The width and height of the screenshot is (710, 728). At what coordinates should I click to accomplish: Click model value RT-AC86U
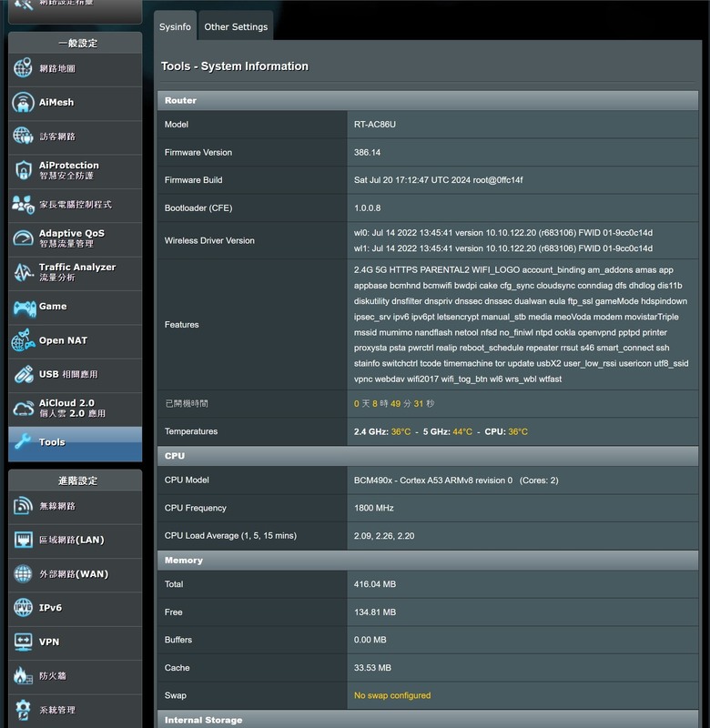pyautogui.click(x=375, y=125)
